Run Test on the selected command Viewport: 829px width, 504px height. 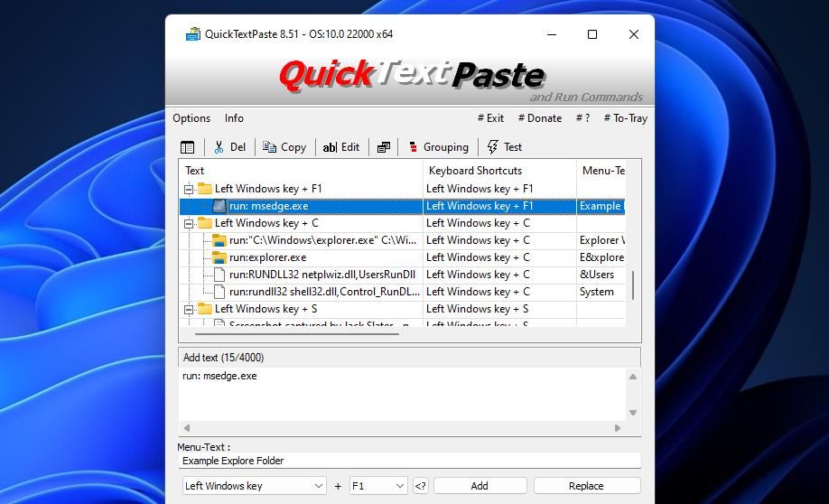505,147
